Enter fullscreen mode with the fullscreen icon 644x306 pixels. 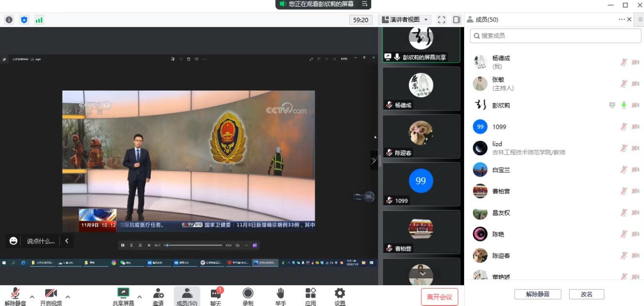click(441, 20)
